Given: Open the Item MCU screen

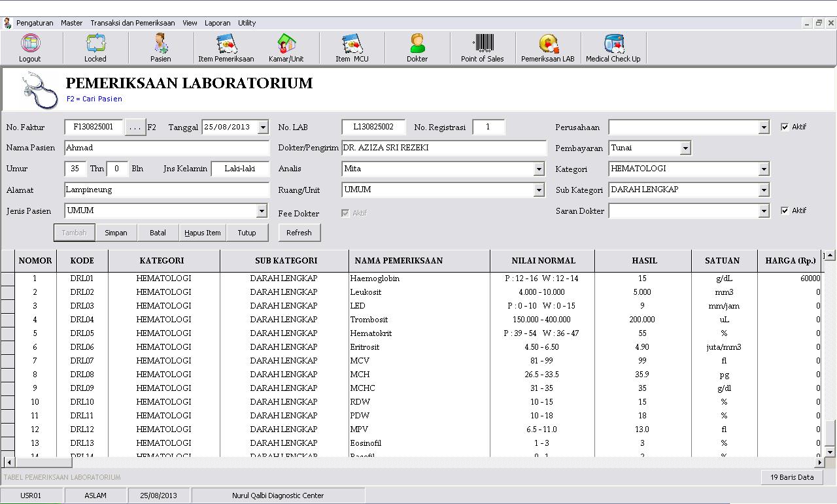Looking at the screenshot, I should tap(352, 47).
